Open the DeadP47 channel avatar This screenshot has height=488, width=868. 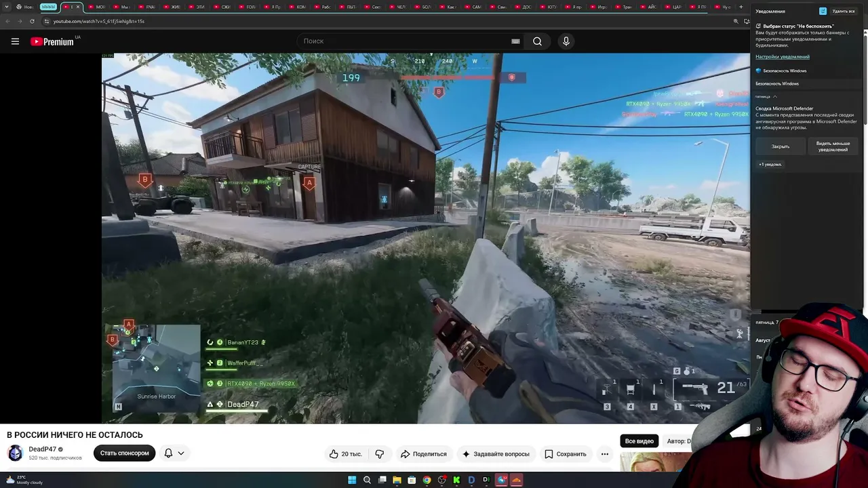click(x=15, y=453)
